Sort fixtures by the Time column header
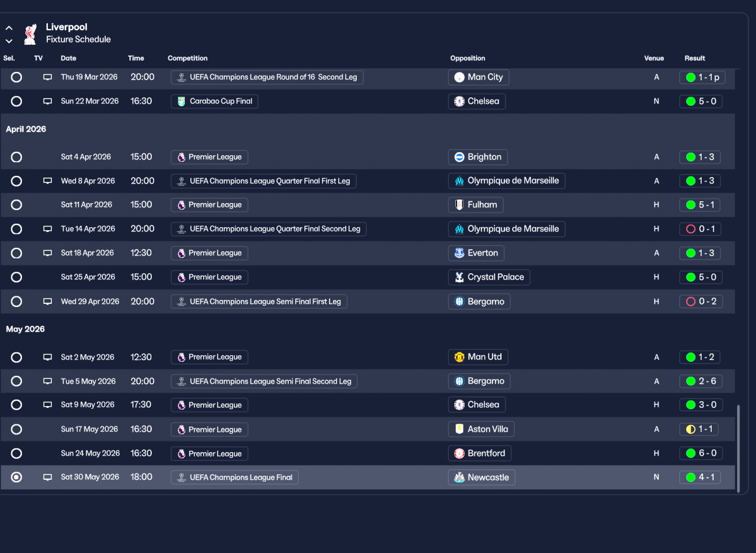 (136, 58)
